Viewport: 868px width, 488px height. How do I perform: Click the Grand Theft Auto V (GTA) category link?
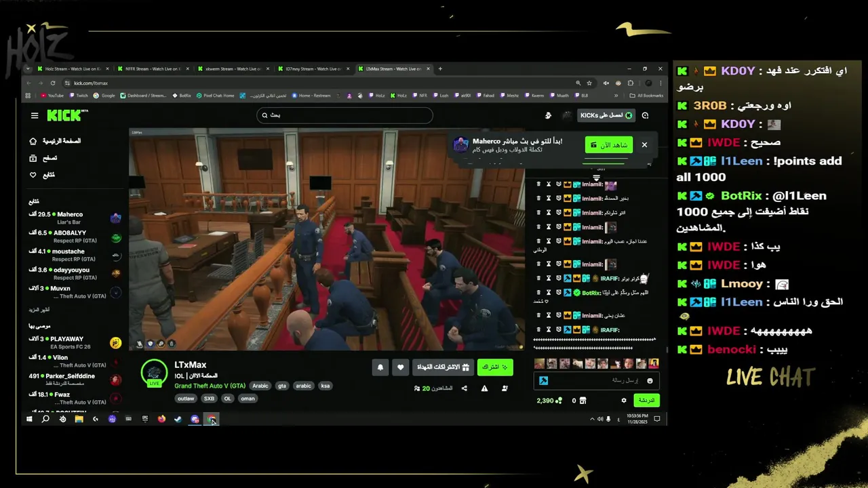(x=210, y=386)
